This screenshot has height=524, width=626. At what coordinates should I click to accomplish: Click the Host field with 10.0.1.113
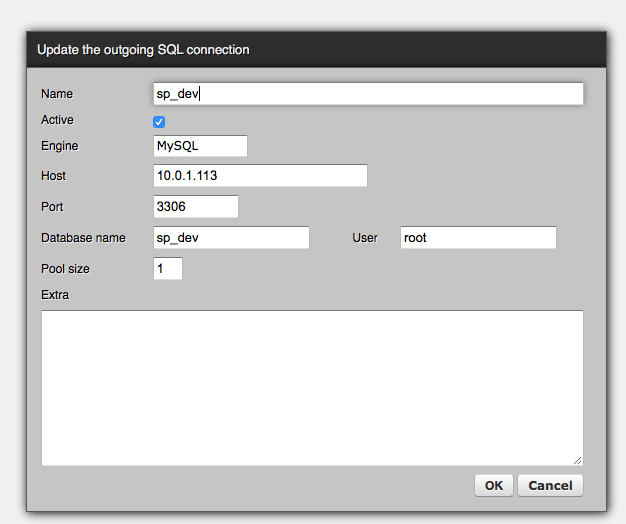(260, 176)
